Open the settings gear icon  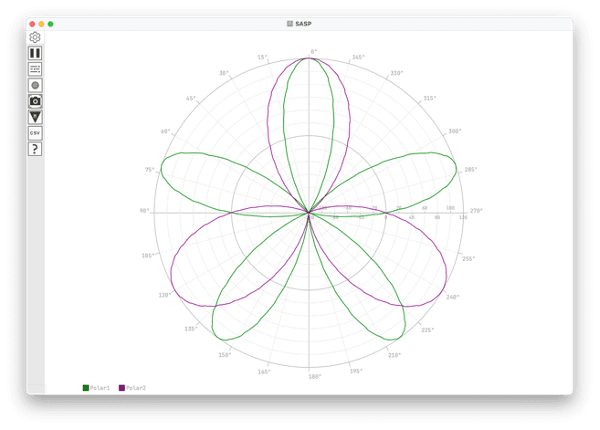click(x=35, y=37)
